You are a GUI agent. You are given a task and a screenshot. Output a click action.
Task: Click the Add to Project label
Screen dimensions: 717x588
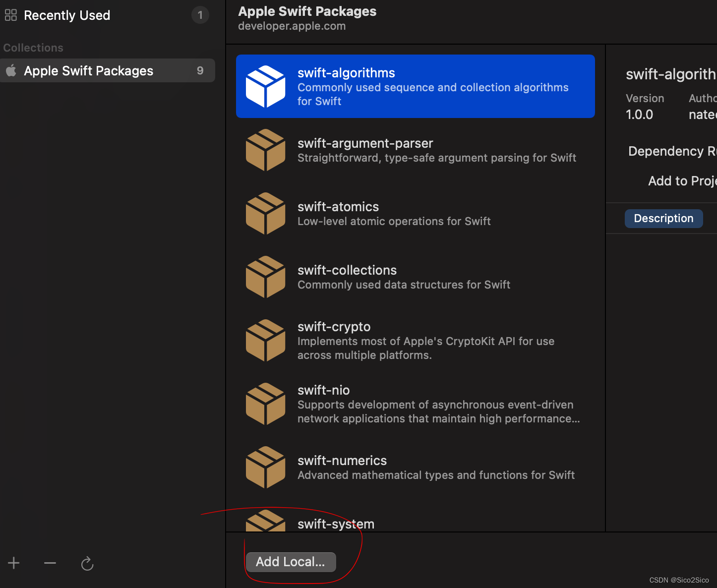(682, 181)
